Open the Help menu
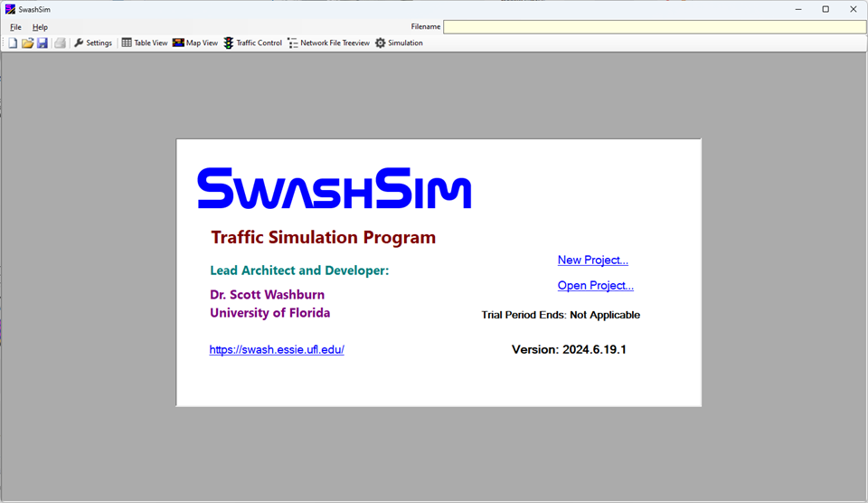Viewport: 868px width, 503px height. [x=40, y=26]
